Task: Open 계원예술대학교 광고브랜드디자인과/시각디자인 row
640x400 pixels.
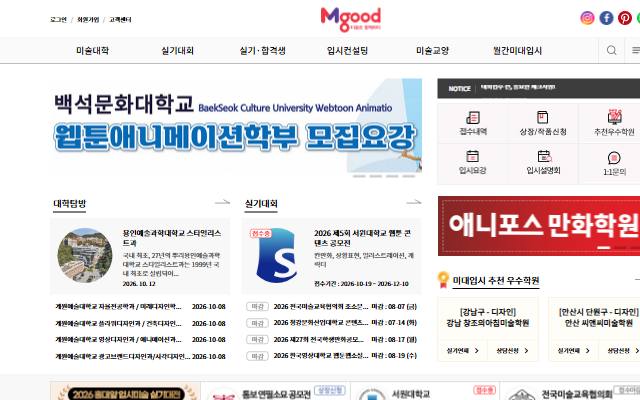Action: (140, 356)
